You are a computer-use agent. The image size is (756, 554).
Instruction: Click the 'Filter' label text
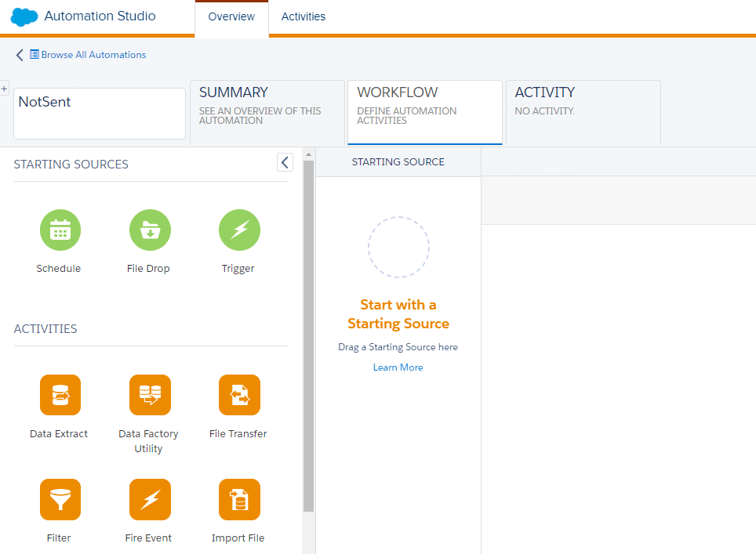[x=59, y=538]
